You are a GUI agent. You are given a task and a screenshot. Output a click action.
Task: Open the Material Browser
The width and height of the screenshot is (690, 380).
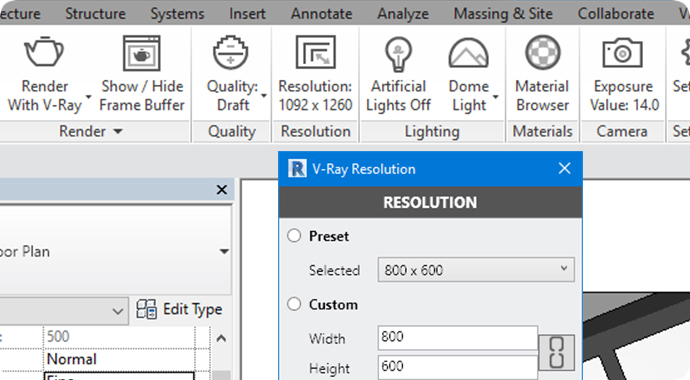point(543,52)
